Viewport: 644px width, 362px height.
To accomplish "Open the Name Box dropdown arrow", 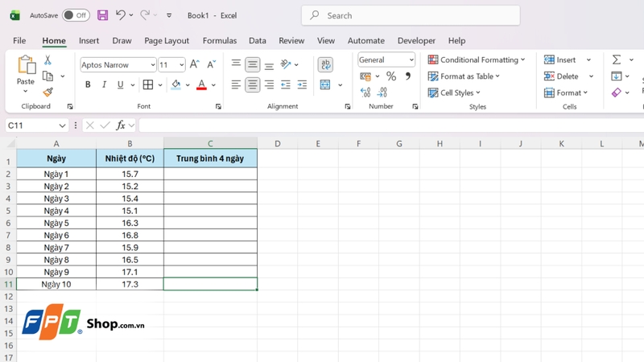I will [x=62, y=125].
